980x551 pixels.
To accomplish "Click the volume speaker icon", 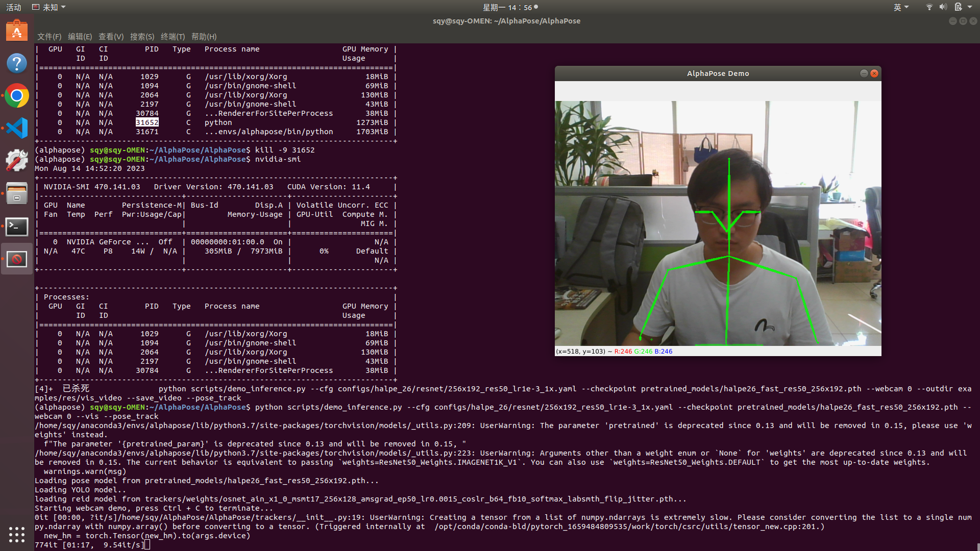I will point(943,7).
